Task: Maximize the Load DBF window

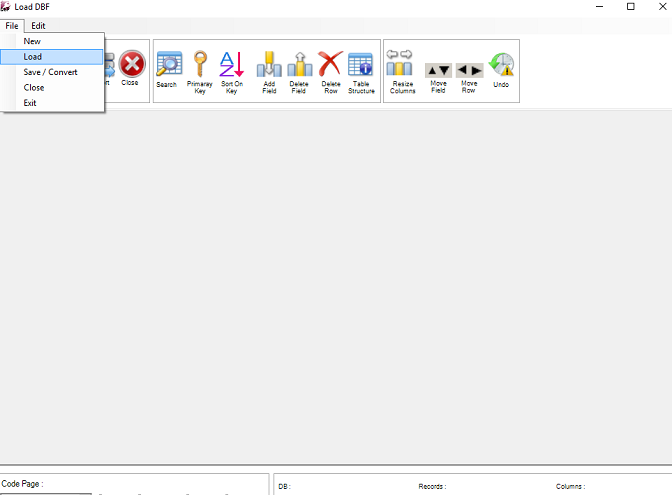Action: coord(630,7)
